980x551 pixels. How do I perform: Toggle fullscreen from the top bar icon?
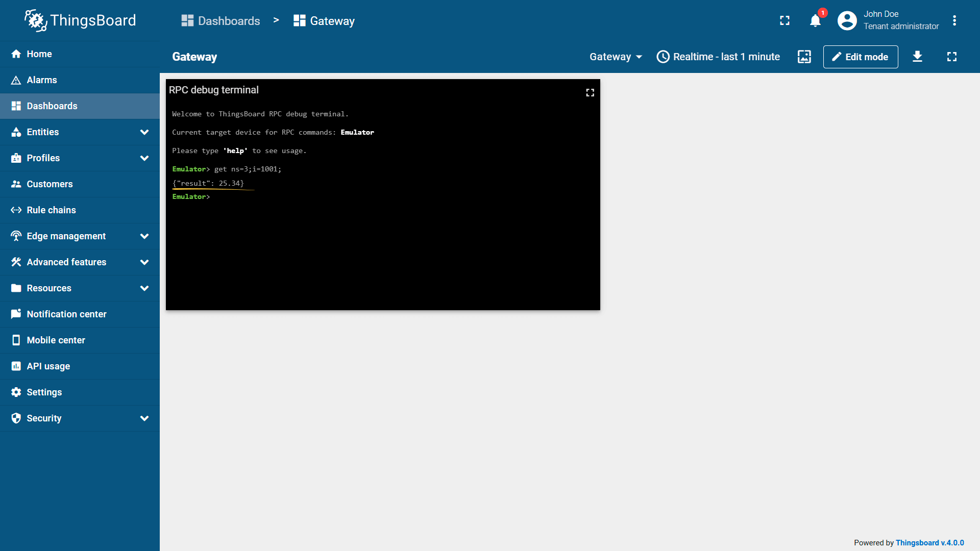tap(785, 21)
